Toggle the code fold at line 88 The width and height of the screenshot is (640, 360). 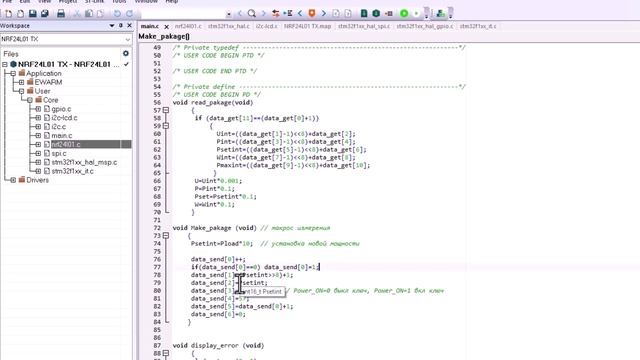[166, 353]
